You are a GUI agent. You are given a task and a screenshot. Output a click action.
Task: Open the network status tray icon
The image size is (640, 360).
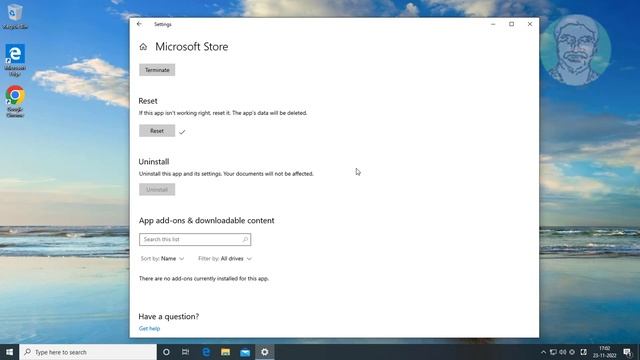pyautogui.click(x=553, y=352)
